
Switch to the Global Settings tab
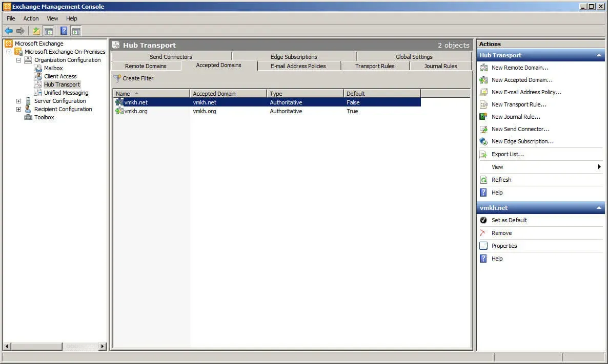click(x=414, y=56)
